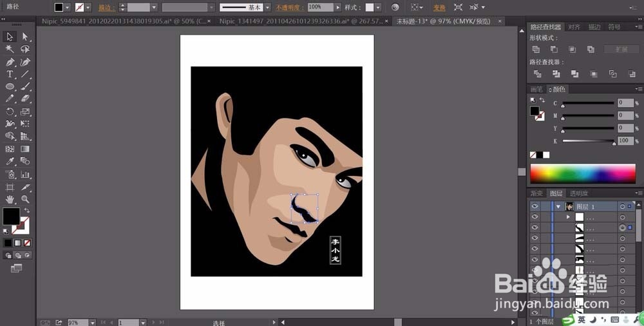This screenshot has height=326, width=644.
Task: Select the Free Transform tool
Action: [x=25, y=124]
